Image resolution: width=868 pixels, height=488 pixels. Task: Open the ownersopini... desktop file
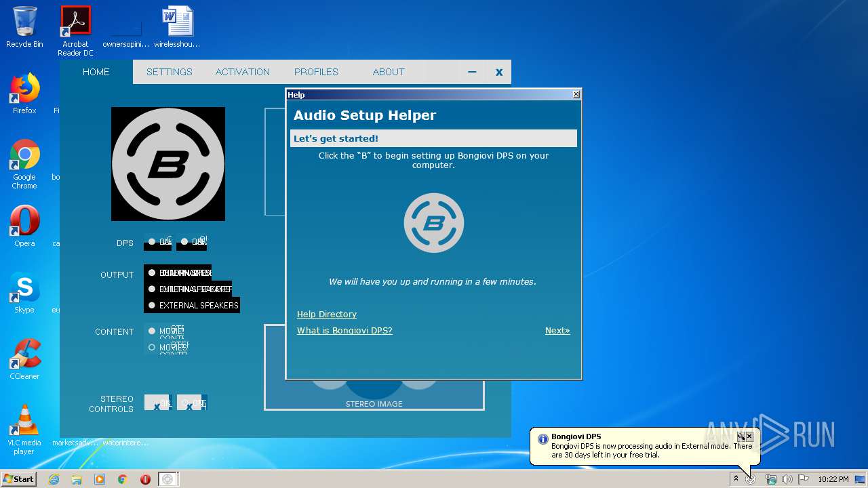pyautogui.click(x=126, y=27)
